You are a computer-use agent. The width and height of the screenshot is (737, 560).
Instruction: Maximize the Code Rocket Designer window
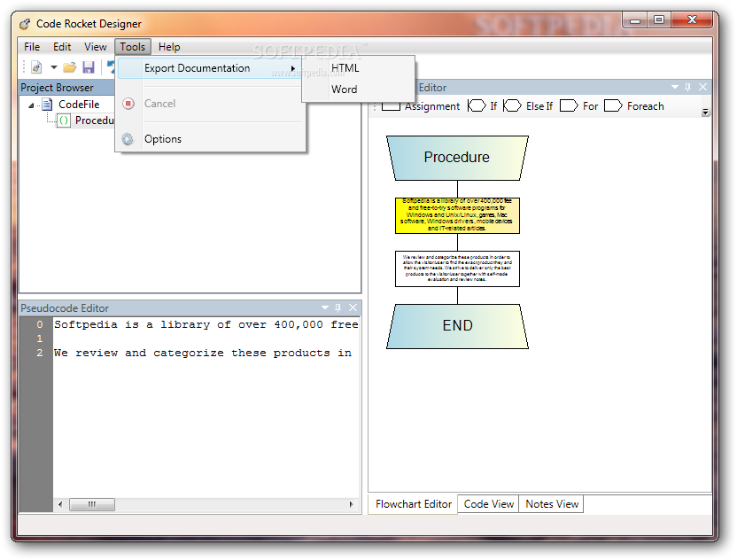click(x=659, y=20)
